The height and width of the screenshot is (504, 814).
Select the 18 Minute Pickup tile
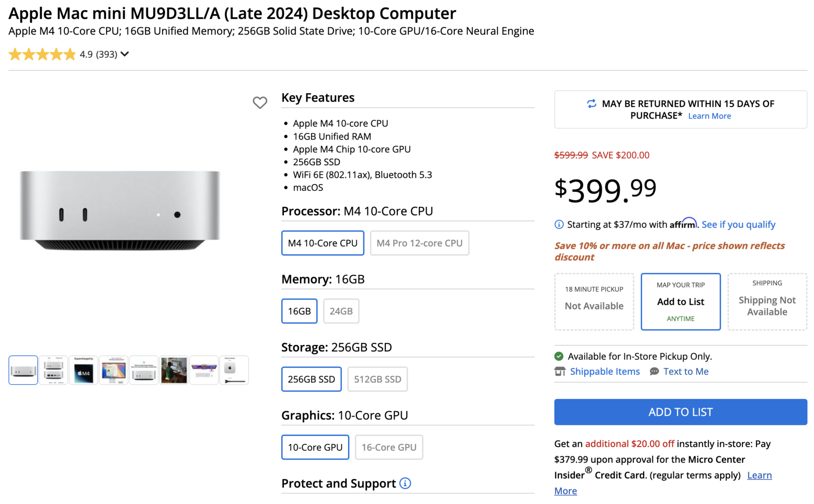point(594,301)
